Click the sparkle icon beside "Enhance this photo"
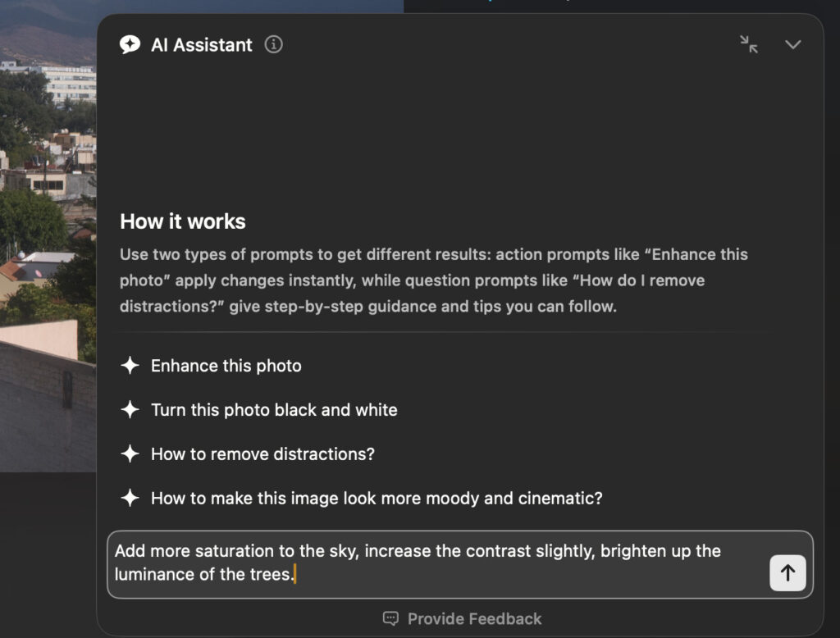This screenshot has height=638, width=840. pos(130,366)
